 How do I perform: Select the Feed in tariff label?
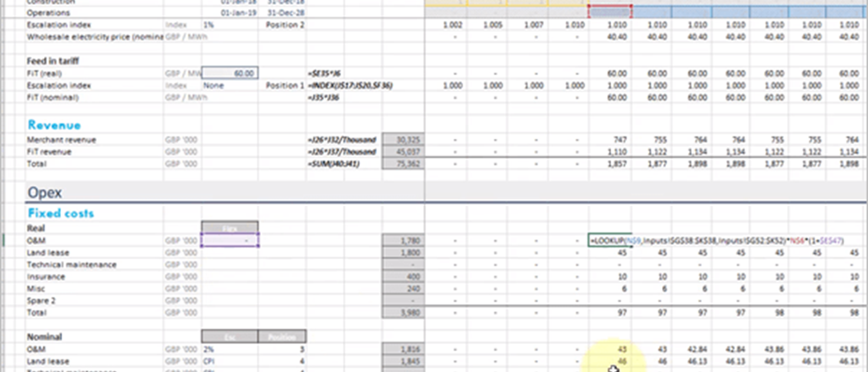click(x=53, y=61)
